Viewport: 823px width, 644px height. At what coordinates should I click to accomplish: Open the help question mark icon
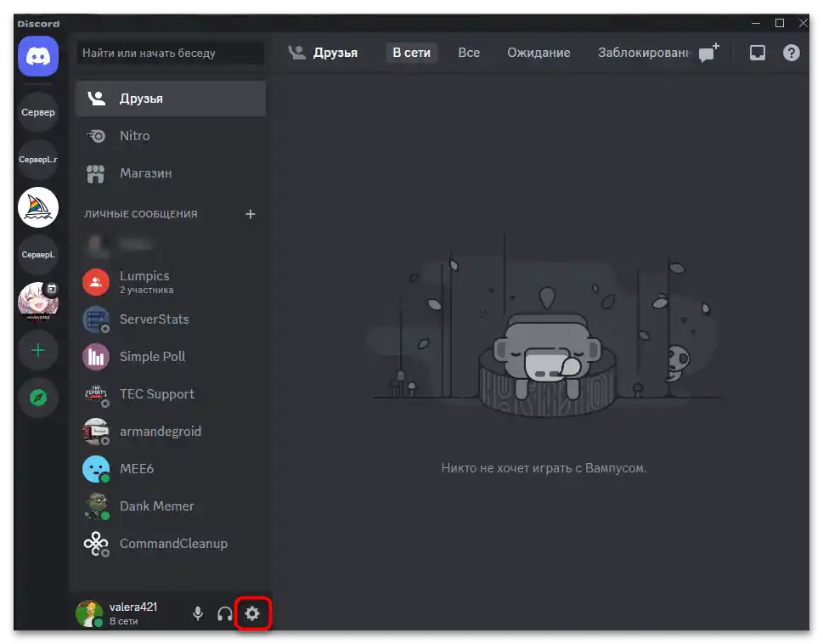pos(792,53)
